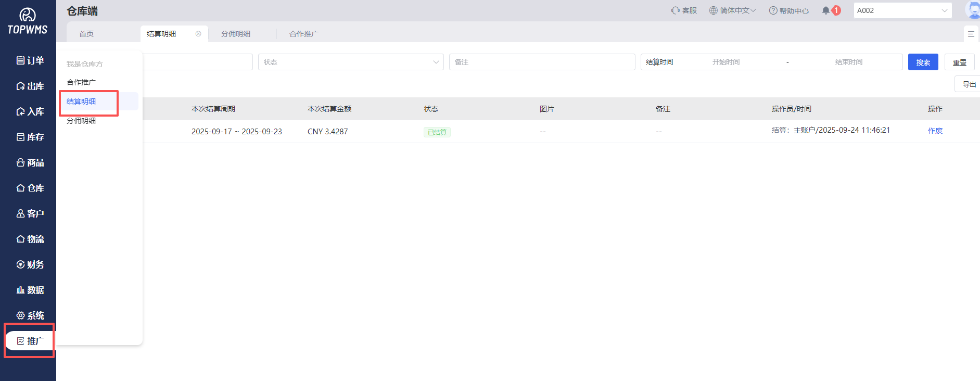Select the CNY 3.4287 amount cell

pyautogui.click(x=328, y=132)
